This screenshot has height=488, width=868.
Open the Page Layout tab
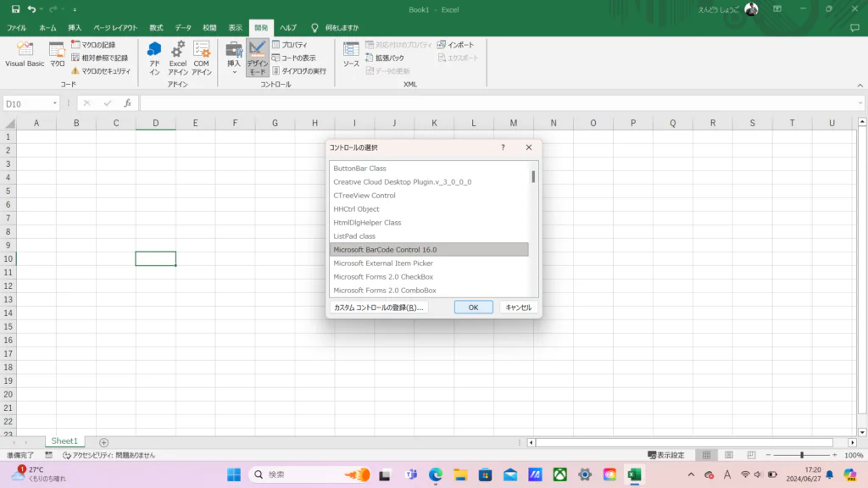(x=115, y=28)
